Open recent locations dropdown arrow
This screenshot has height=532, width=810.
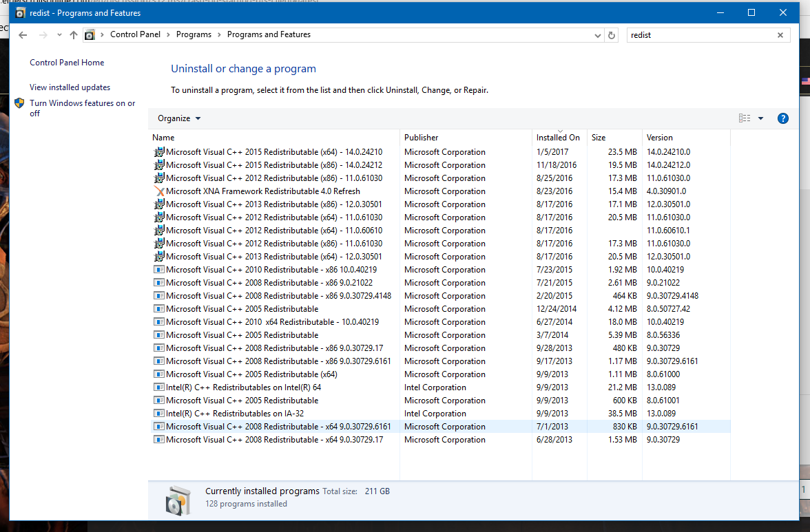coord(59,35)
